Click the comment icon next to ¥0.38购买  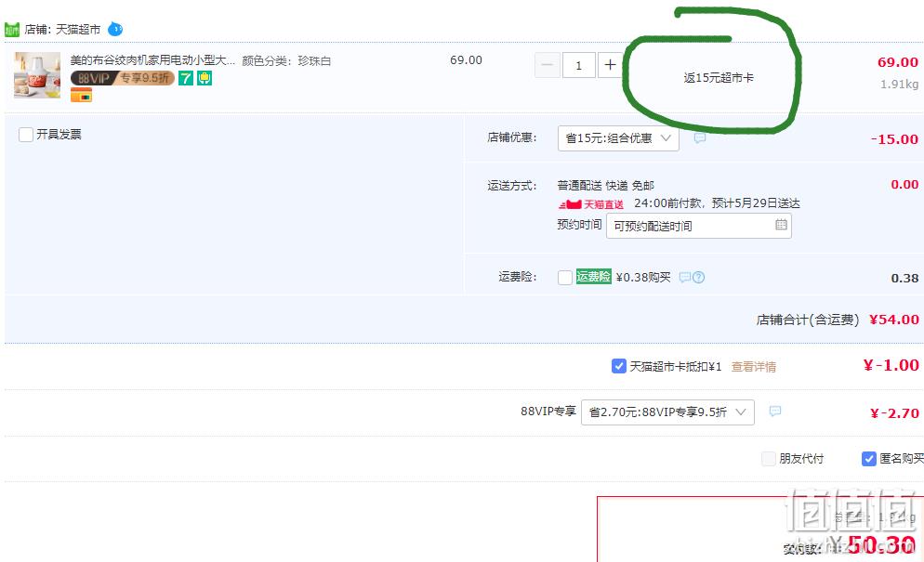(685, 277)
